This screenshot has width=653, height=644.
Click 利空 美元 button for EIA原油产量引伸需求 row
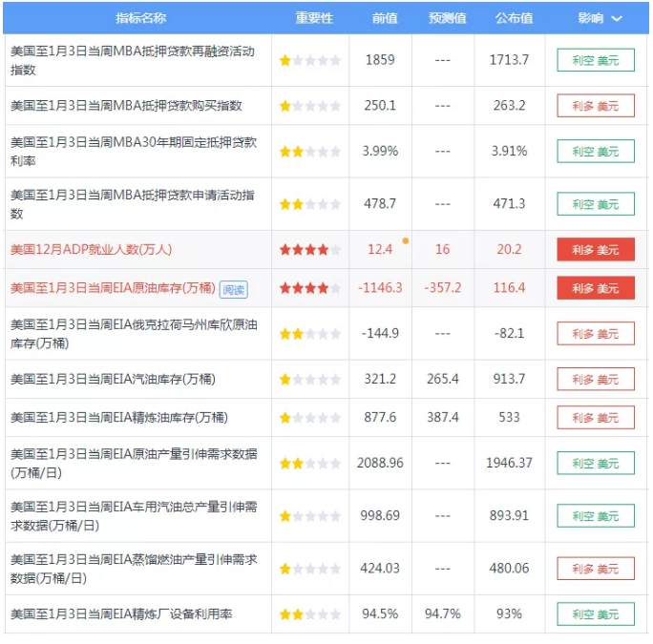(596, 463)
